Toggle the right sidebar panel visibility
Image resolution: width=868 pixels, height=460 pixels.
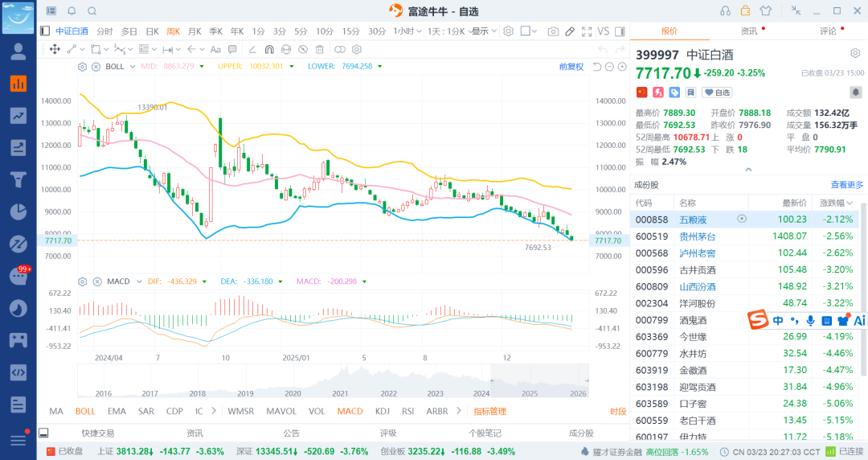coord(620,31)
